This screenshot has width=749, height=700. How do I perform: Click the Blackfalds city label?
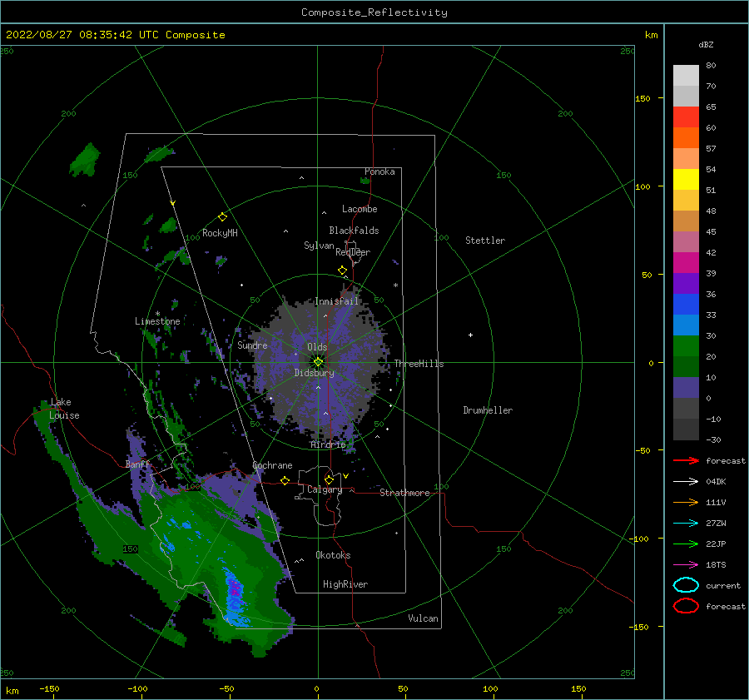[354, 231]
